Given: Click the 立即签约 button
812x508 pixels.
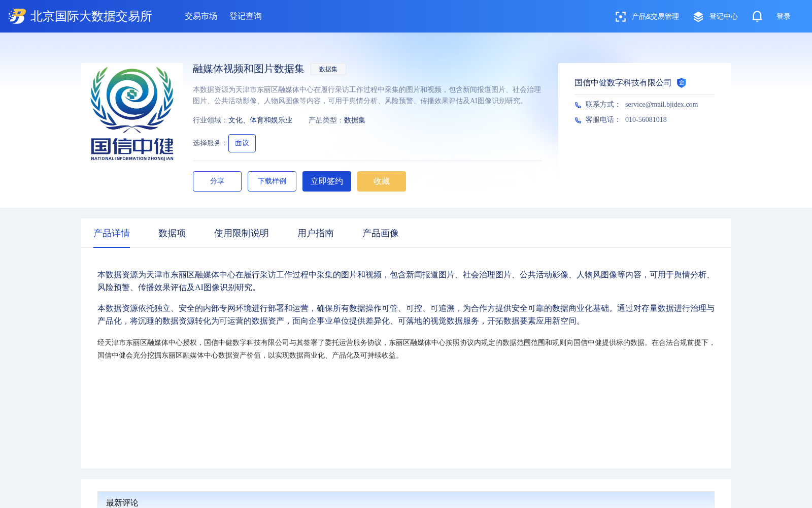Looking at the screenshot, I should click(x=327, y=181).
